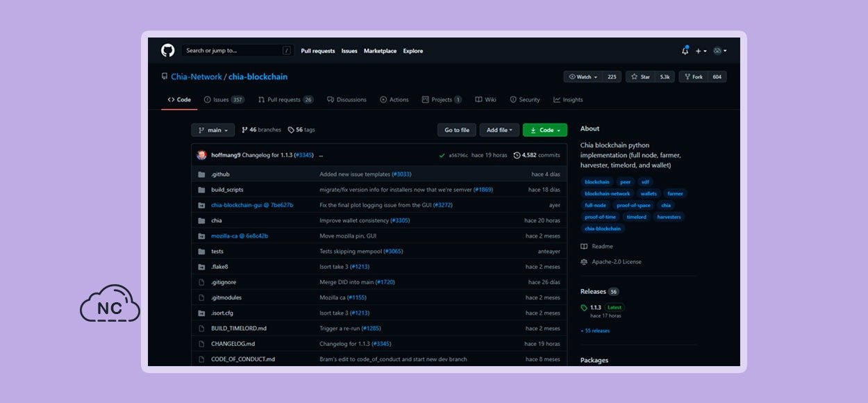Select Marketplace in the top navigation
Image resolution: width=868 pixels, height=403 pixels.
point(381,51)
